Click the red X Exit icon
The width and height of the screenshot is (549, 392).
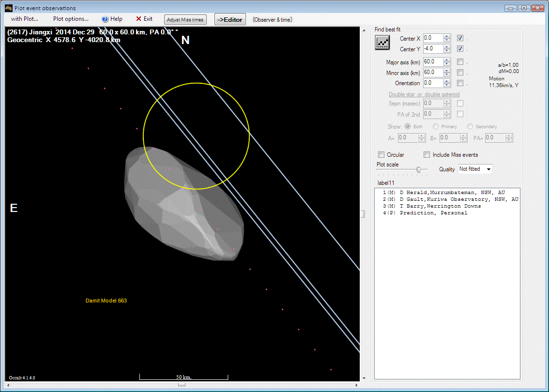[x=138, y=19]
